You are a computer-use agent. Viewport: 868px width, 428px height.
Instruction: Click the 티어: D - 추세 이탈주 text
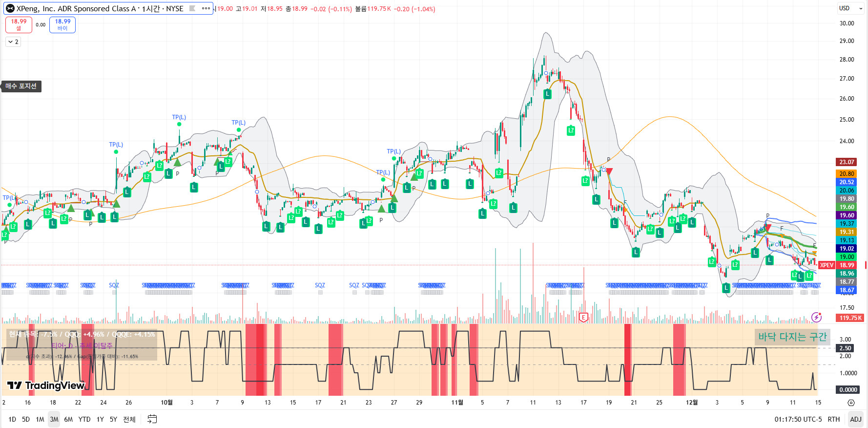82,345
